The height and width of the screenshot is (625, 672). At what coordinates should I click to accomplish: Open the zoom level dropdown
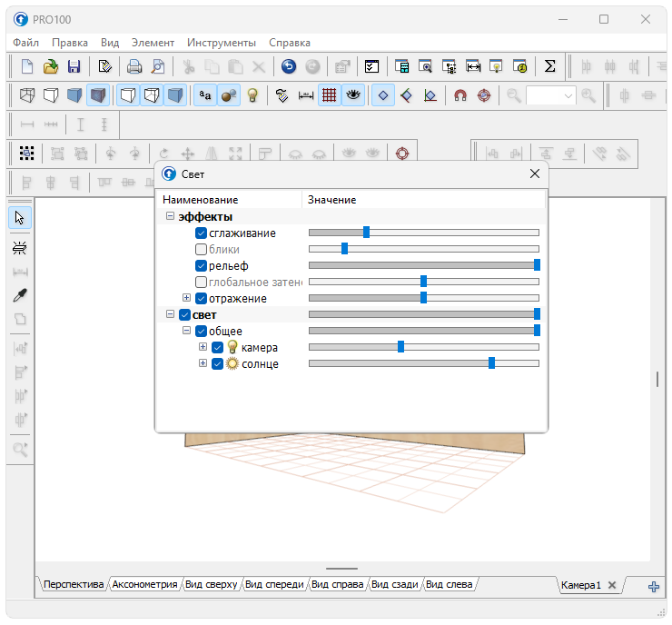(568, 95)
